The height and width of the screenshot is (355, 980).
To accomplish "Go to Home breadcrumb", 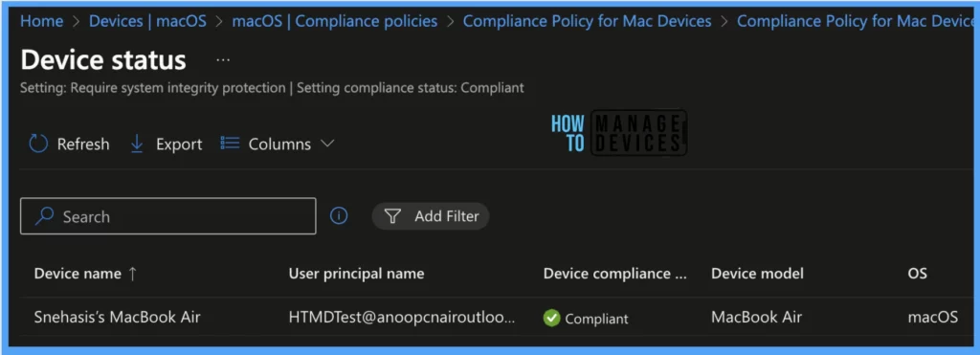I will point(42,21).
